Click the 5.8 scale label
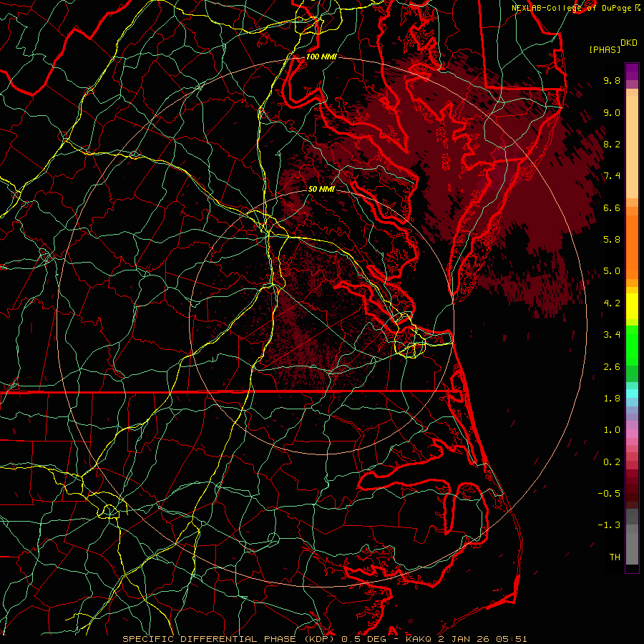 pos(612,239)
